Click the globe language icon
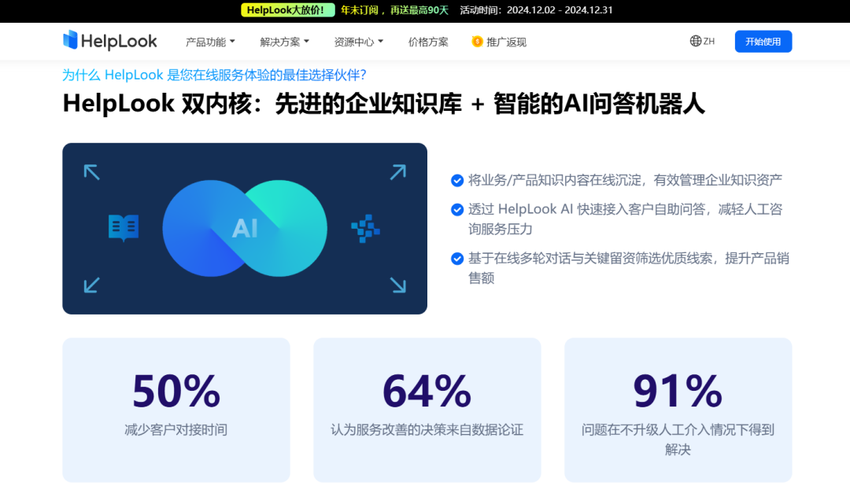Viewport: 850px width, 504px height. pyautogui.click(x=696, y=41)
